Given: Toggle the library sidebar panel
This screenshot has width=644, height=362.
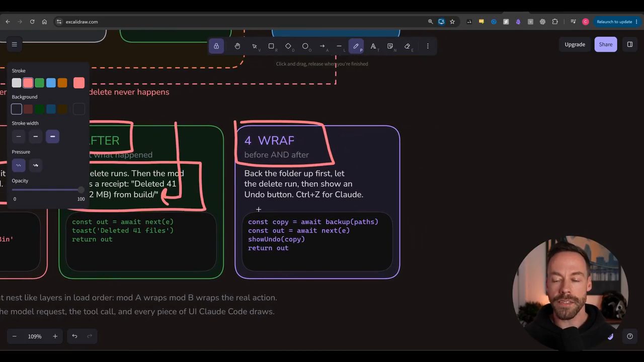Looking at the screenshot, I should [x=630, y=44].
